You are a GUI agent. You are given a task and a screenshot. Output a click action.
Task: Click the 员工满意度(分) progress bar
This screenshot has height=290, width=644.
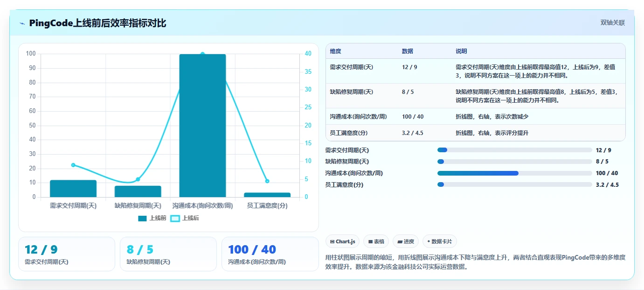(515, 184)
